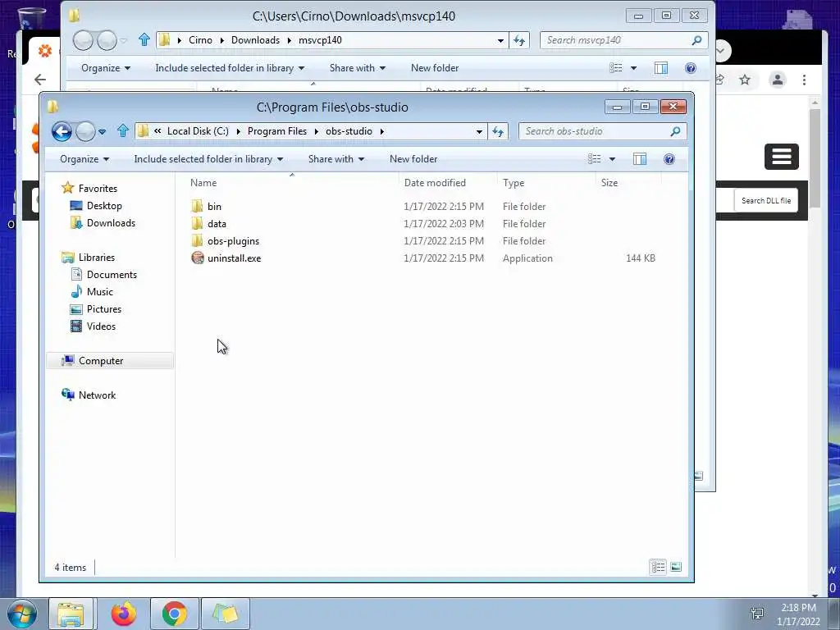
Task: Open Desktop in the navigation pane
Action: point(104,206)
